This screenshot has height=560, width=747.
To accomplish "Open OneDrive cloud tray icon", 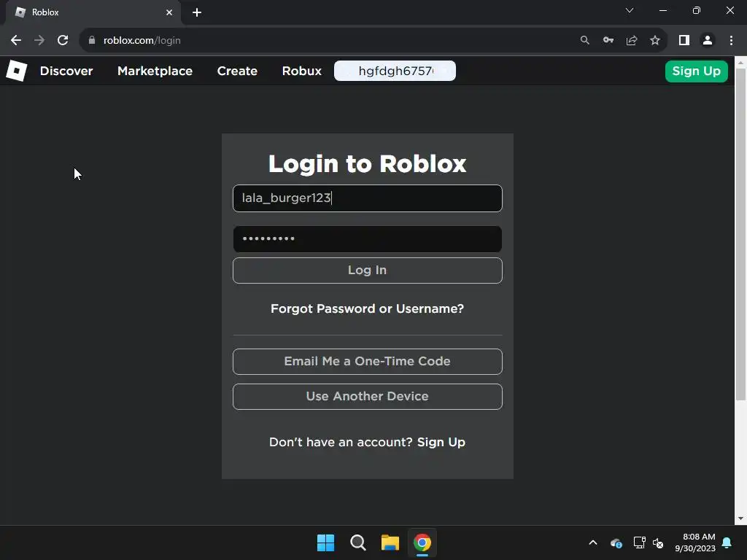I will 616,542.
